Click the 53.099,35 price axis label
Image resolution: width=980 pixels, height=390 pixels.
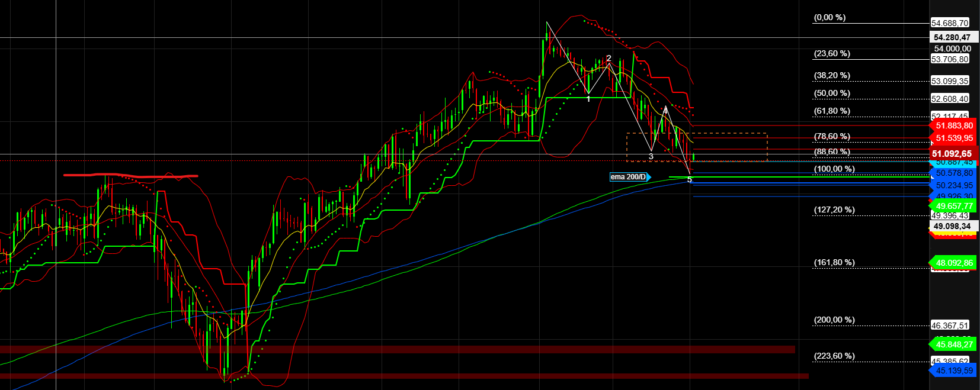pyautogui.click(x=950, y=81)
